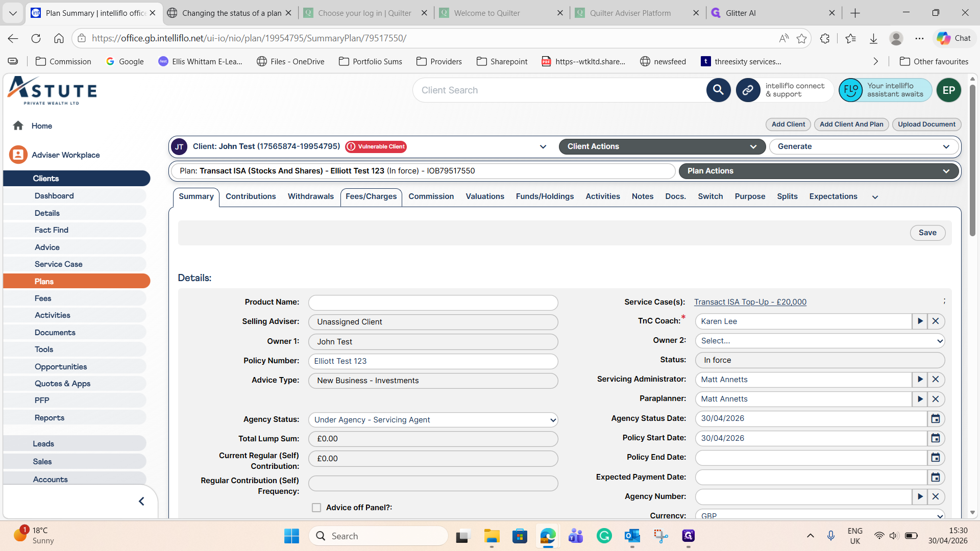Viewport: 980px width, 551px height.
Task: Add this page to browser favourites star
Action: tap(802, 38)
